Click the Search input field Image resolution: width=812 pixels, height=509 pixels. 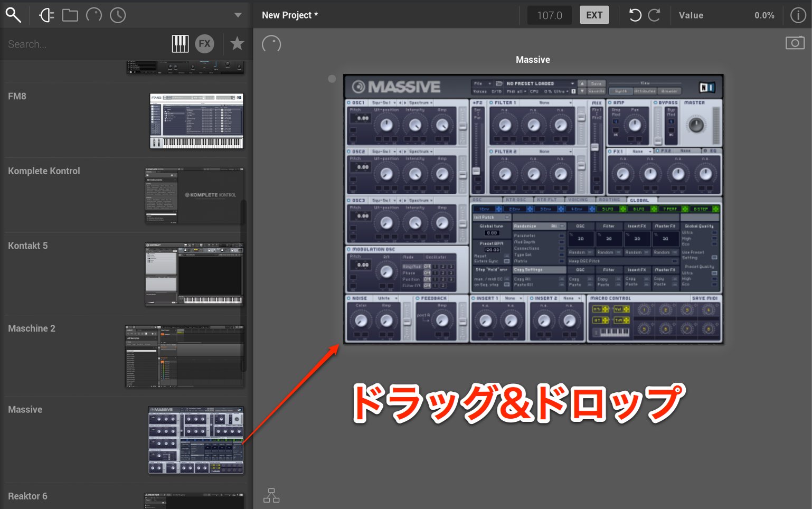pyautogui.click(x=84, y=44)
